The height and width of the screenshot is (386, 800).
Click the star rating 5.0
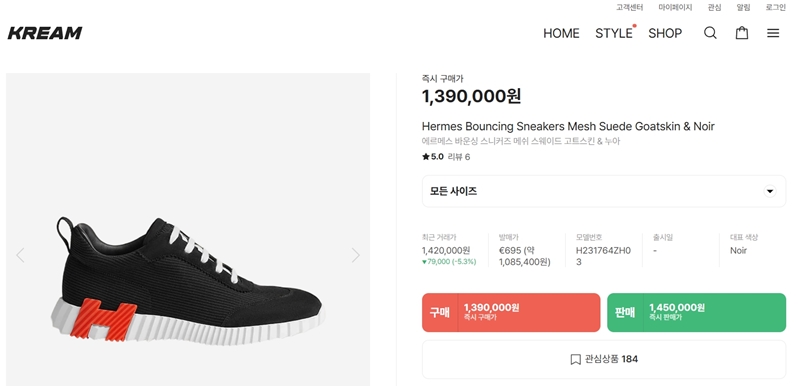pos(433,157)
